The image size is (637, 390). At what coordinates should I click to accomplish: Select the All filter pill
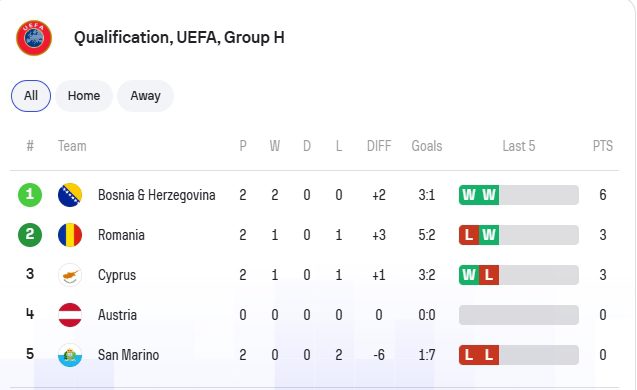pos(31,96)
